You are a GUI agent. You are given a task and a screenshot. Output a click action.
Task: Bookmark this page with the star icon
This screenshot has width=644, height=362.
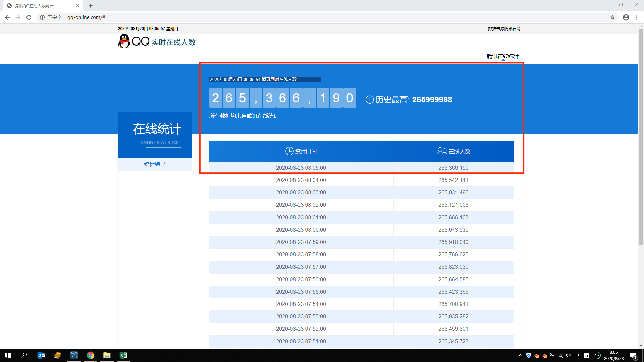point(612,17)
